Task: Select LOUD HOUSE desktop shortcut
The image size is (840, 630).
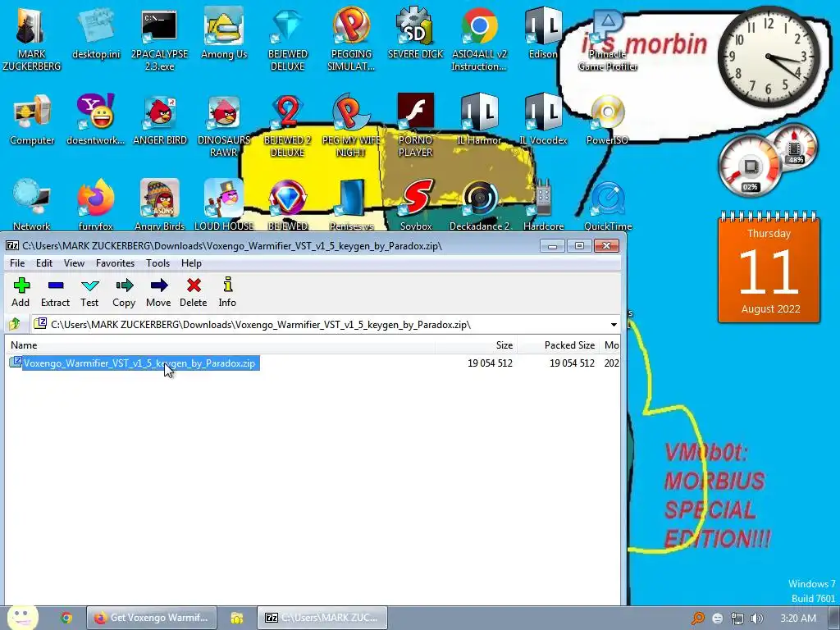Action: 224,205
